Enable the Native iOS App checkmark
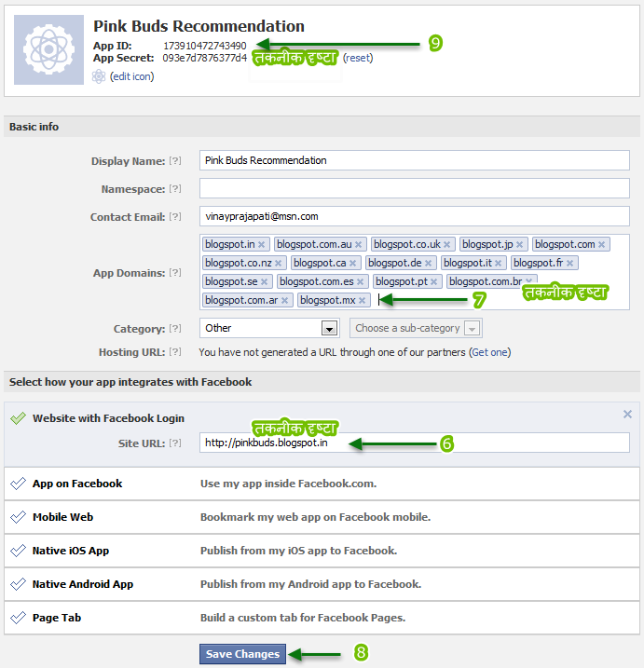Viewport: 644px width, 668px height. coord(18,551)
